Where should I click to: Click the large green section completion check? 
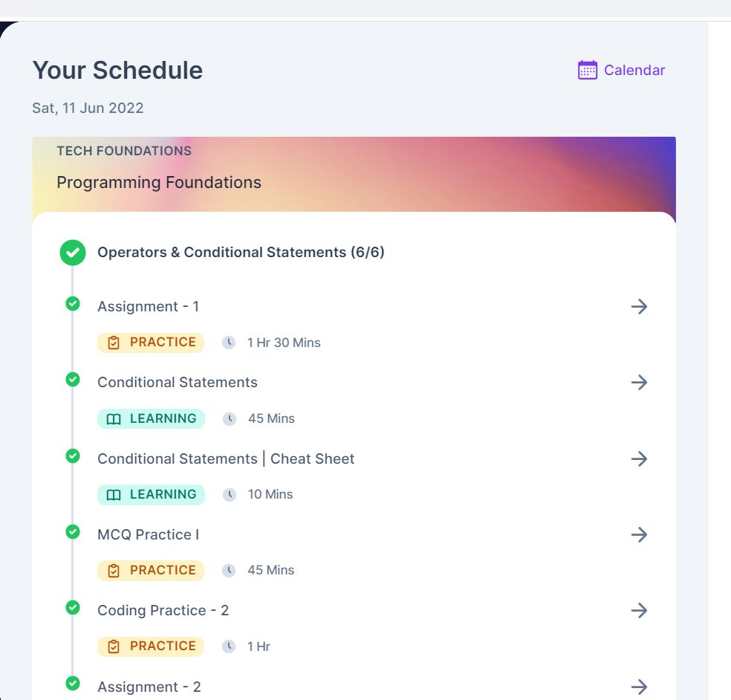[73, 253]
